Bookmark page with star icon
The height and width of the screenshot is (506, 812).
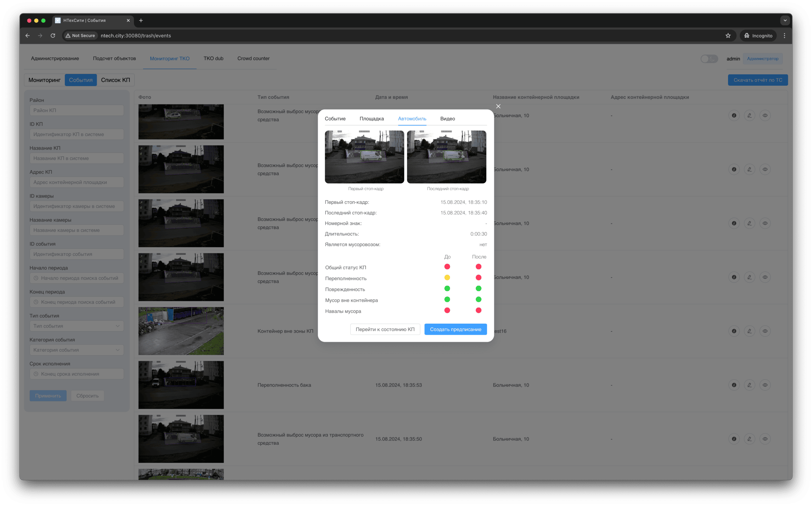728,35
